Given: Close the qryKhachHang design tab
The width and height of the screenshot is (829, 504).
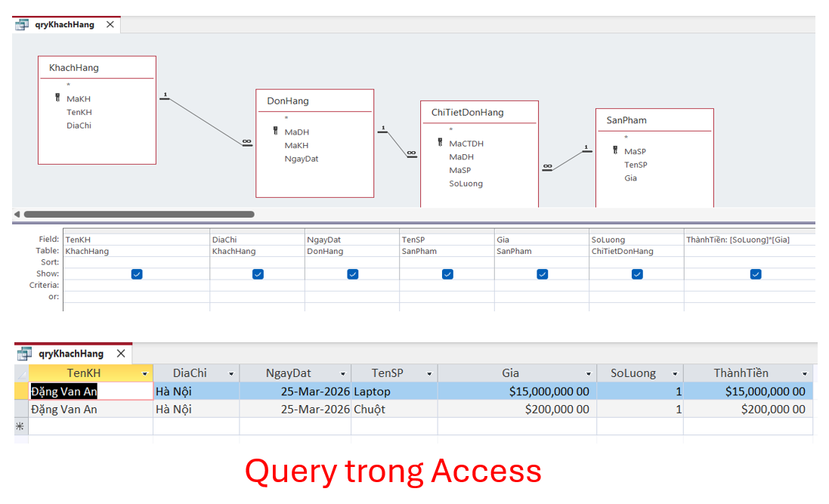Looking at the screenshot, I should [110, 23].
